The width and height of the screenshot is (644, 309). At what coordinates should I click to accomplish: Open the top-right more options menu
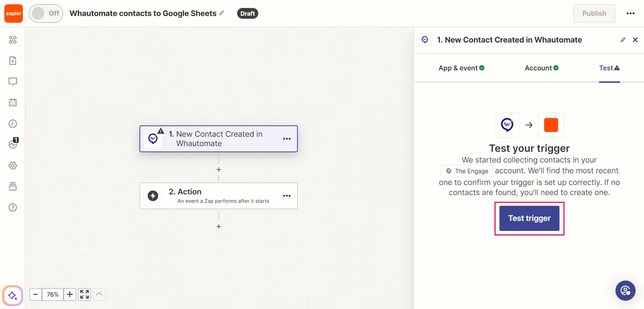click(630, 13)
